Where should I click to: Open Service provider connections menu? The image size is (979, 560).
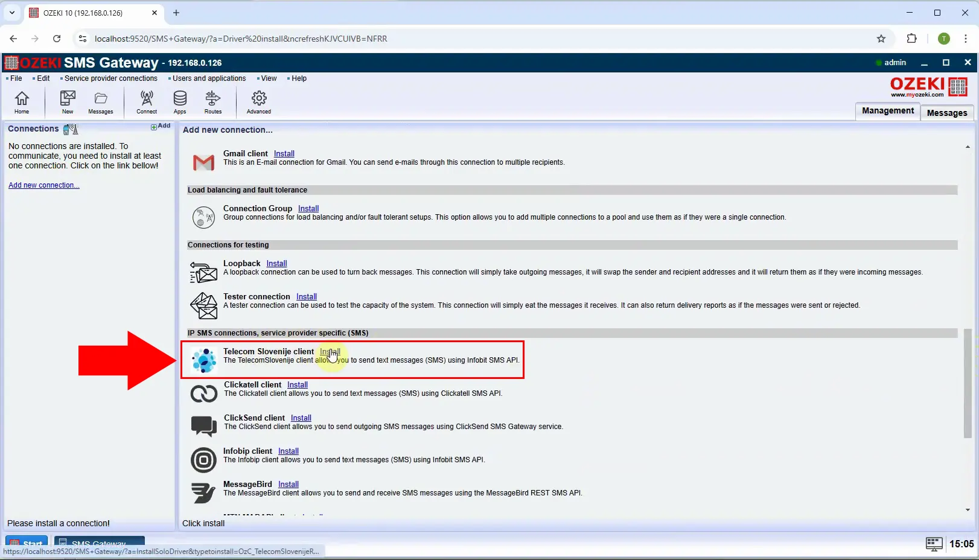pyautogui.click(x=110, y=78)
